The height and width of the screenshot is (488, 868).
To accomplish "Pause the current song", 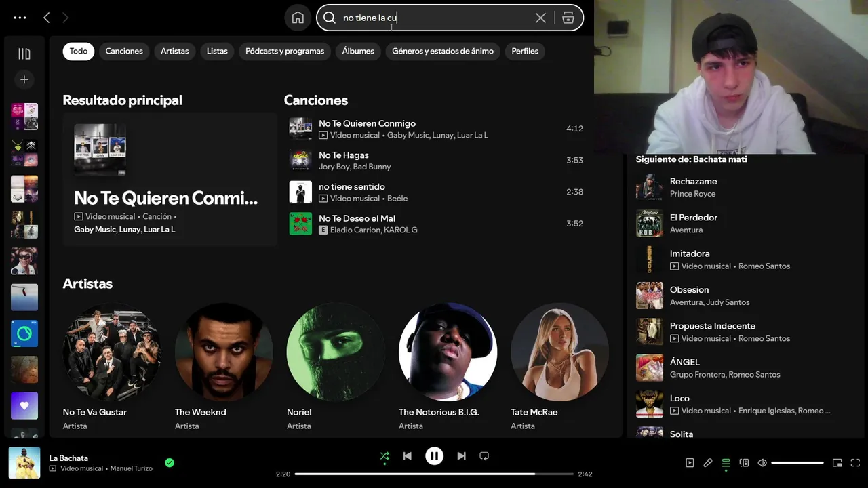I will (434, 456).
